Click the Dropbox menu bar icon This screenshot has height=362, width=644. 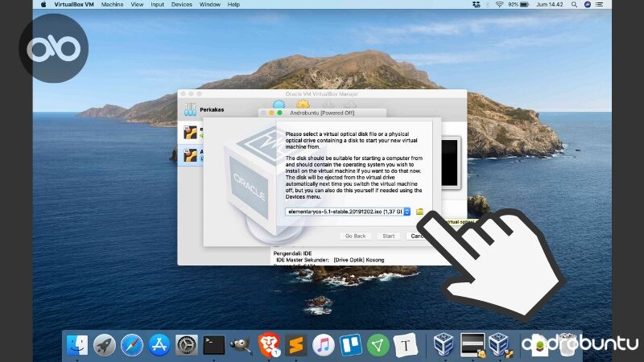476,5
